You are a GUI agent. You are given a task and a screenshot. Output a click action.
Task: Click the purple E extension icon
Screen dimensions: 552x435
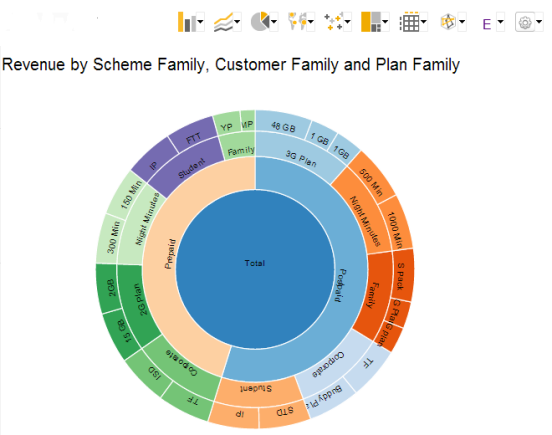(487, 24)
